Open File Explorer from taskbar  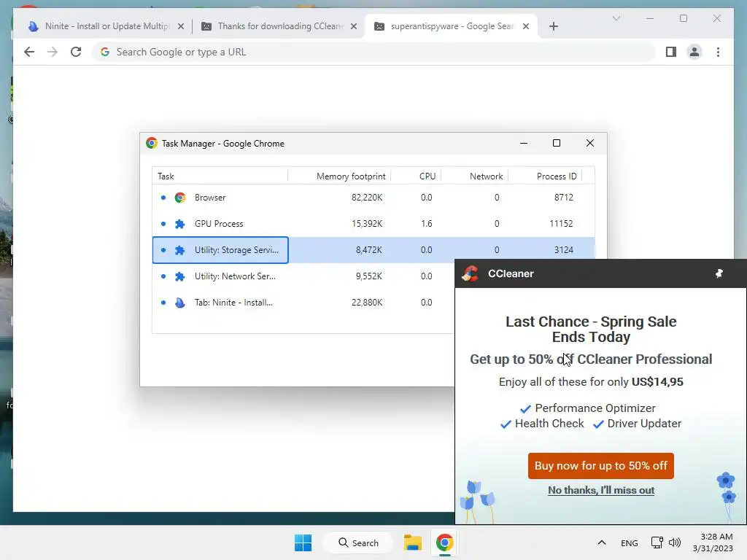[x=413, y=542]
